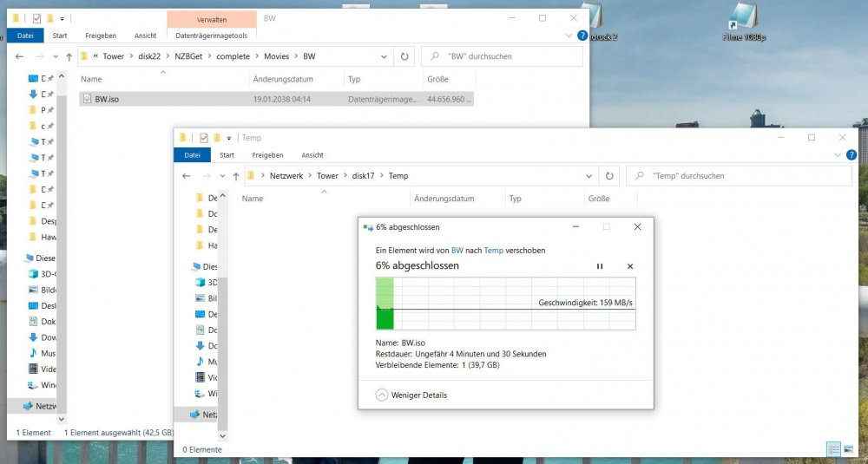Click Netzwerk in Temp breadcrumb path
Image resolution: width=868 pixels, height=464 pixels.
point(286,176)
